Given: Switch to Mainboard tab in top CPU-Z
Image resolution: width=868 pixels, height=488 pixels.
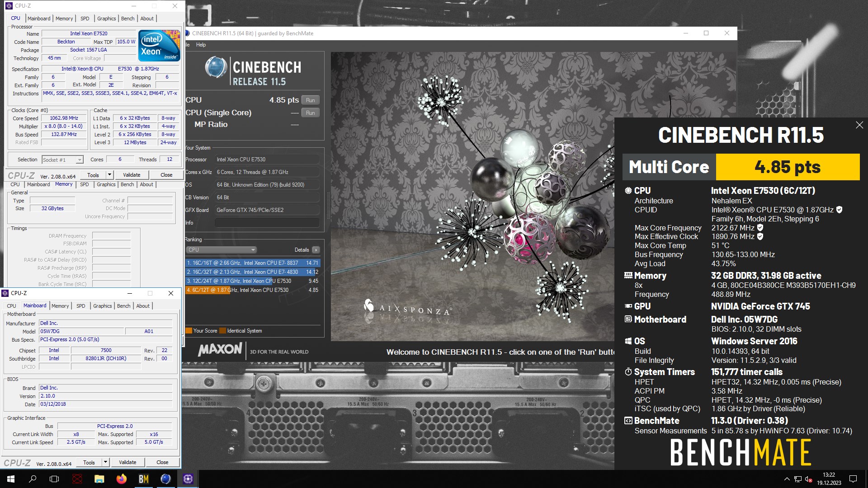Looking at the screenshot, I should [x=39, y=19].
